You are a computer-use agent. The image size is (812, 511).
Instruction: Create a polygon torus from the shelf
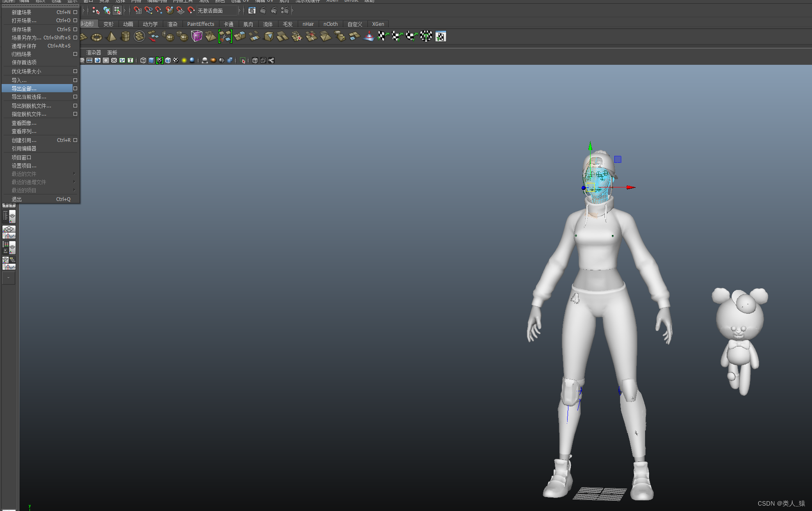[x=96, y=37]
